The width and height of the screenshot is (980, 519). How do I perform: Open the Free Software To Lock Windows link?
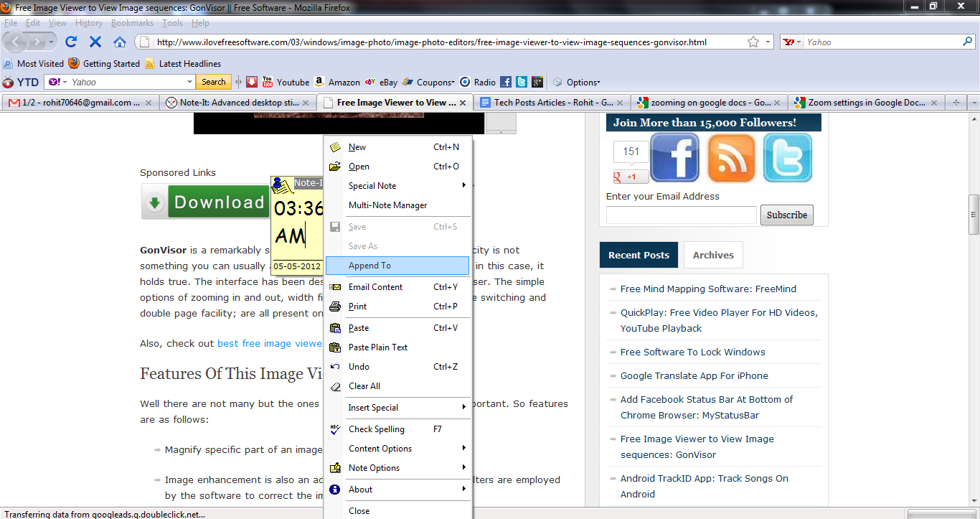pos(693,352)
